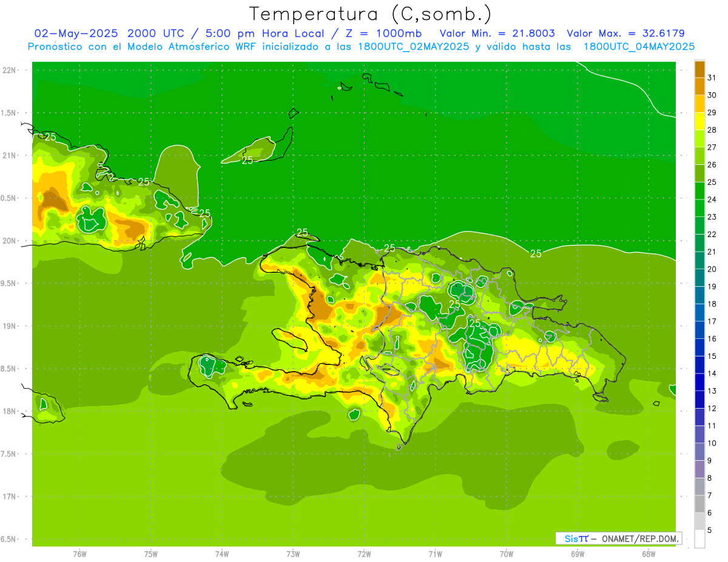Click the legend value label '28'
The image size is (728, 562).
click(712, 130)
